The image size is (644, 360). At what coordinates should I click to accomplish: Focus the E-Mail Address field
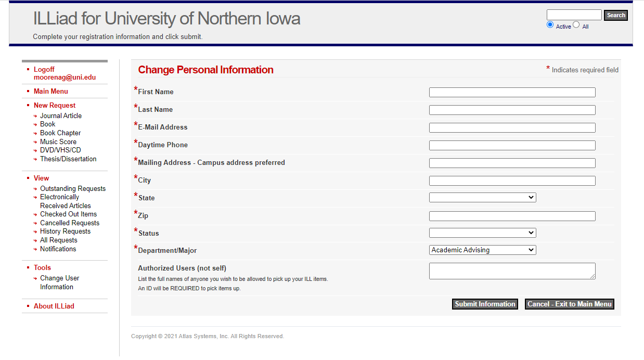pos(512,128)
